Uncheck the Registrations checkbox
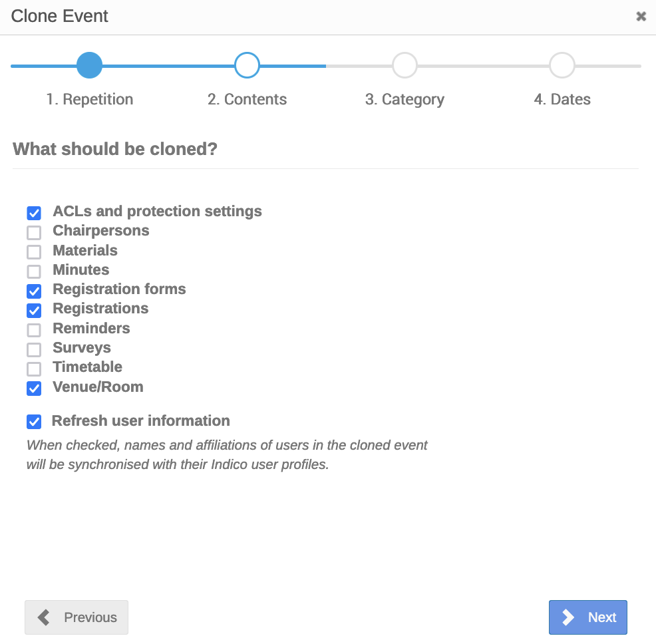This screenshot has width=656, height=644. pyautogui.click(x=34, y=310)
